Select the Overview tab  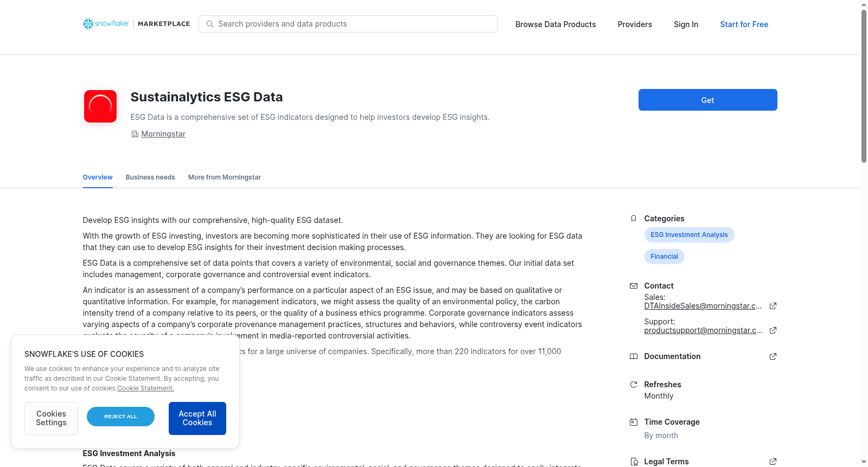98,177
